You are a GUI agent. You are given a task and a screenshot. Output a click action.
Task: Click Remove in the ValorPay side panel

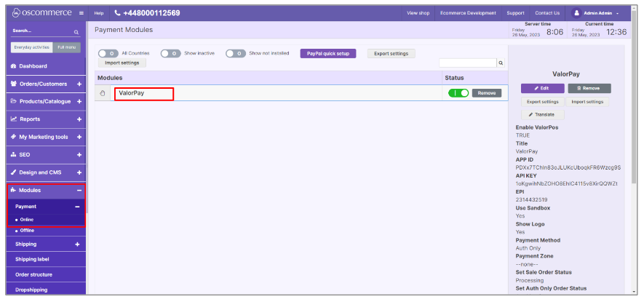point(589,88)
